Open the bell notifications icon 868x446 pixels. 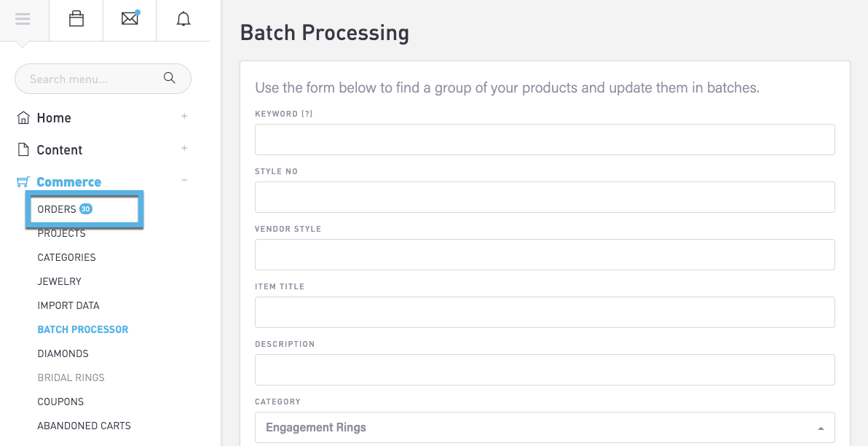click(x=184, y=20)
